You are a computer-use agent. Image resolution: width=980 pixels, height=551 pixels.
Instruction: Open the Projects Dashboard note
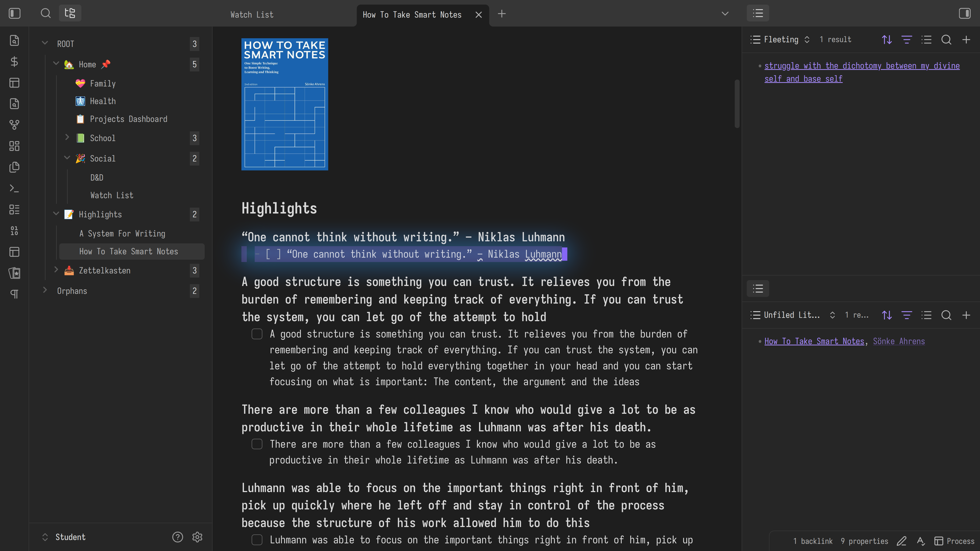click(129, 119)
